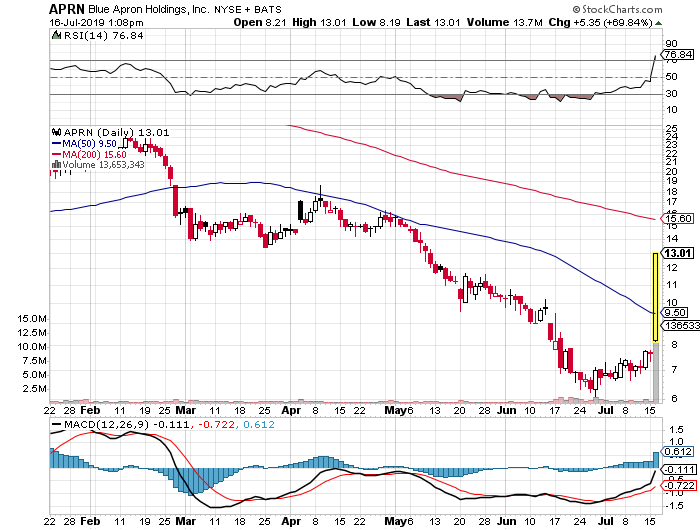The image size is (700, 530).
Task: Click the volume bars icon in the legend
Action: (56, 164)
